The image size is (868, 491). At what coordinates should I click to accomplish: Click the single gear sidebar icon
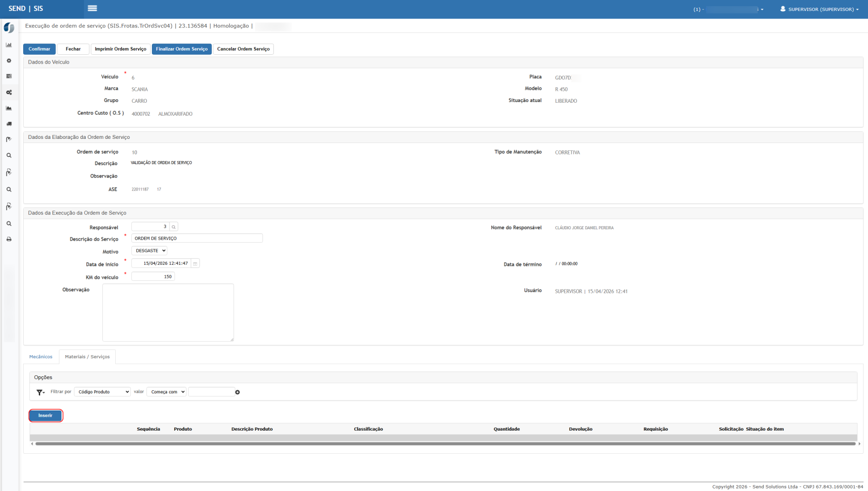[9, 61]
